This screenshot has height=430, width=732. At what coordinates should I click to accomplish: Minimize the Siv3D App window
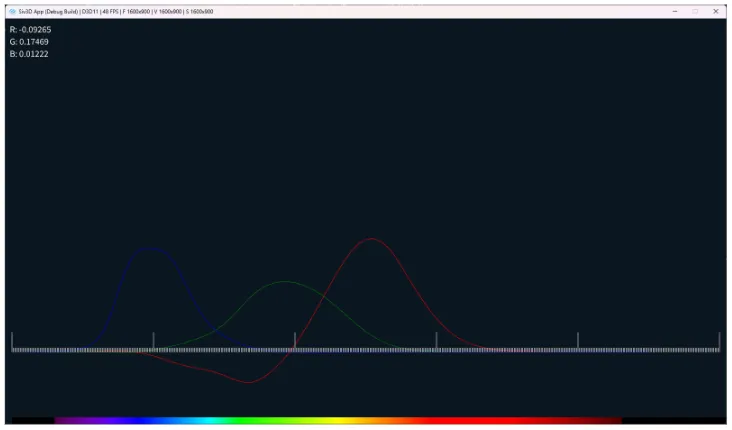(x=675, y=11)
